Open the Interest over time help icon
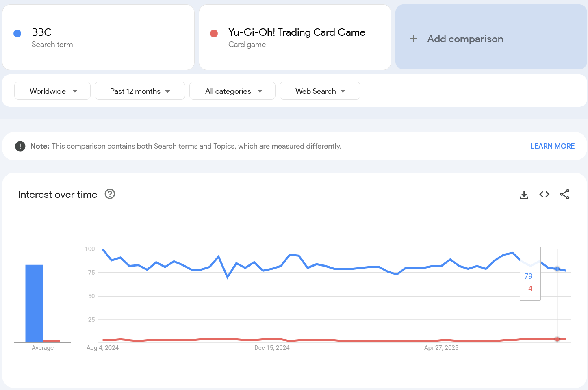The image size is (588, 390). tap(110, 194)
